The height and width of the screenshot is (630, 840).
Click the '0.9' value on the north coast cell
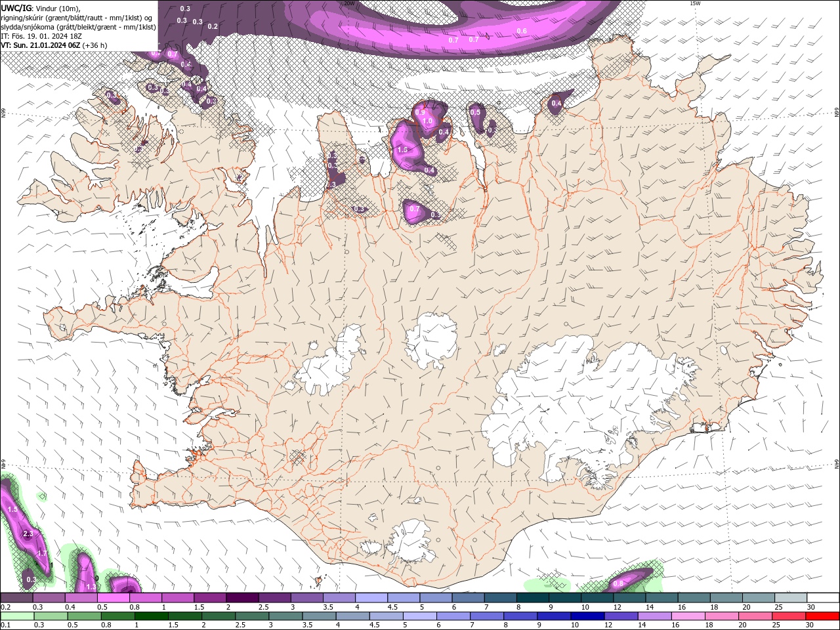(x=420, y=112)
